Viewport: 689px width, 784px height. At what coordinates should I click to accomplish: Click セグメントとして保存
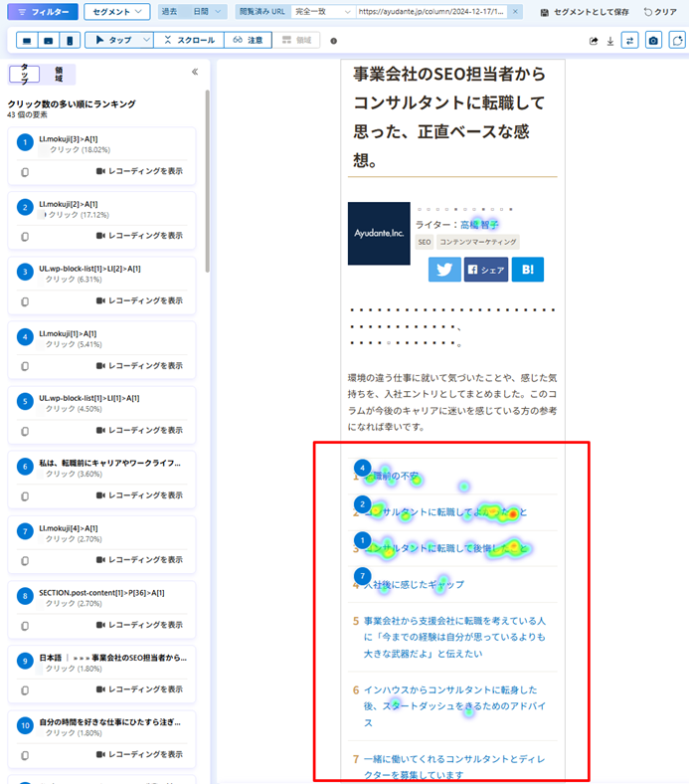pos(585,12)
